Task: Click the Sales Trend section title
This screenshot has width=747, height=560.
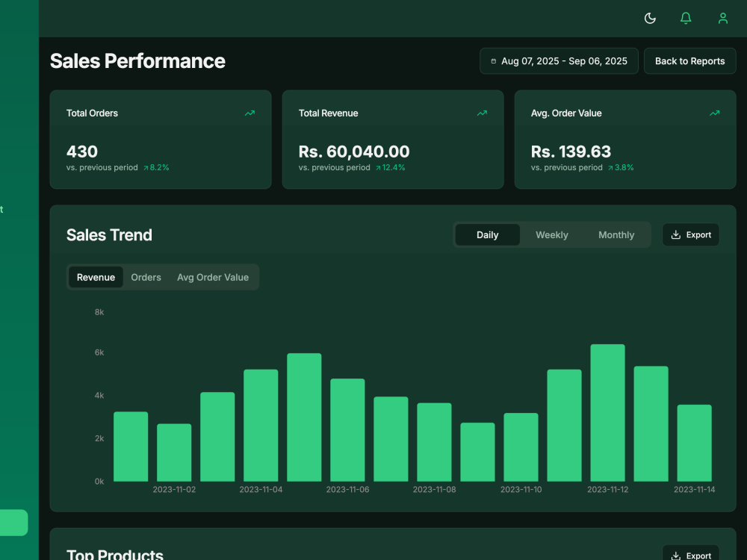Action: [109, 234]
